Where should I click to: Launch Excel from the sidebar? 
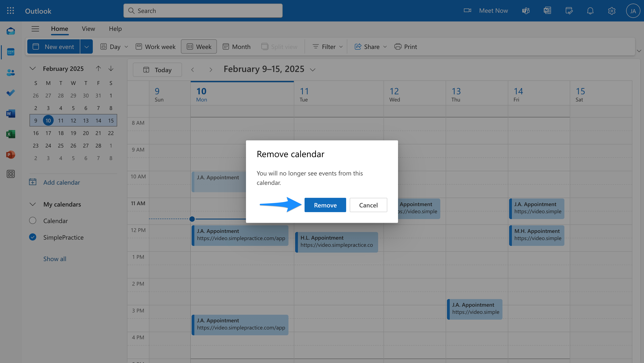(x=11, y=134)
